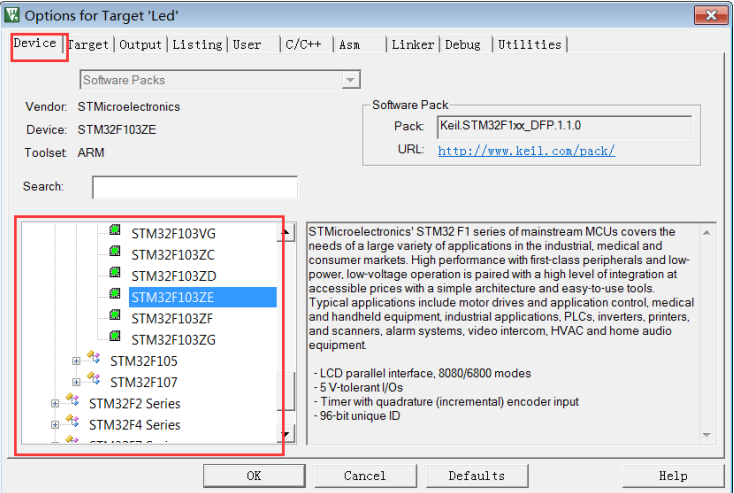Switch to the Target tab
Screen dimensions: 734x493
pyautogui.click(x=88, y=45)
